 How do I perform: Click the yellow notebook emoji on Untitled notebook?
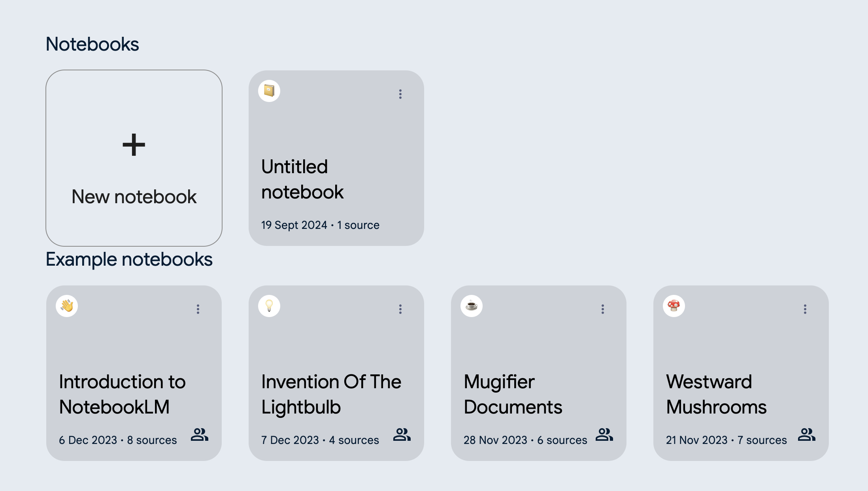pyautogui.click(x=269, y=91)
